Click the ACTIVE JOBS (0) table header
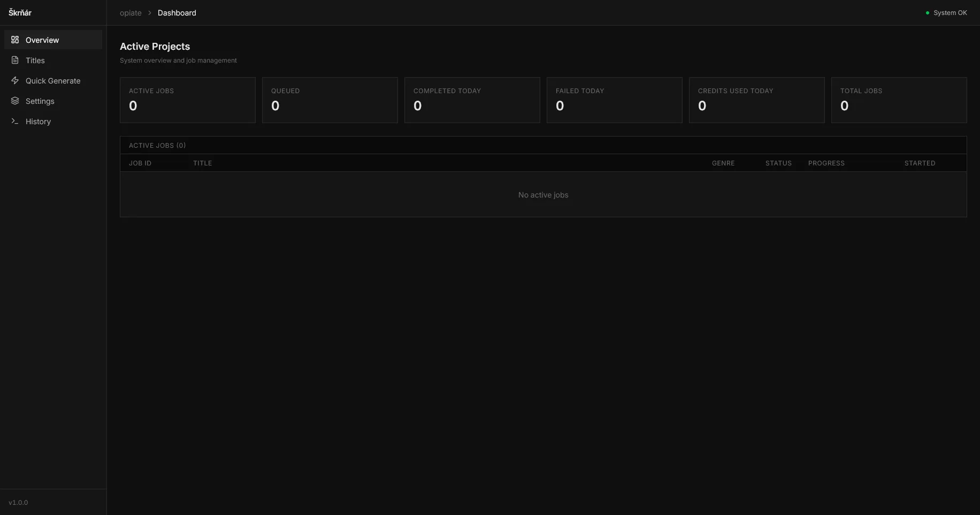This screenshot has width=980, height=515. (157, 145)
